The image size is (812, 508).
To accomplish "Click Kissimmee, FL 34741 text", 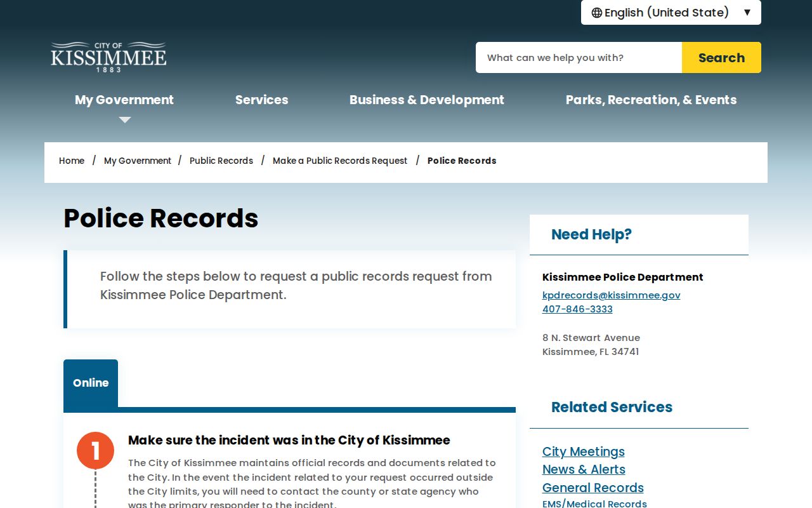I will point(591,352).
